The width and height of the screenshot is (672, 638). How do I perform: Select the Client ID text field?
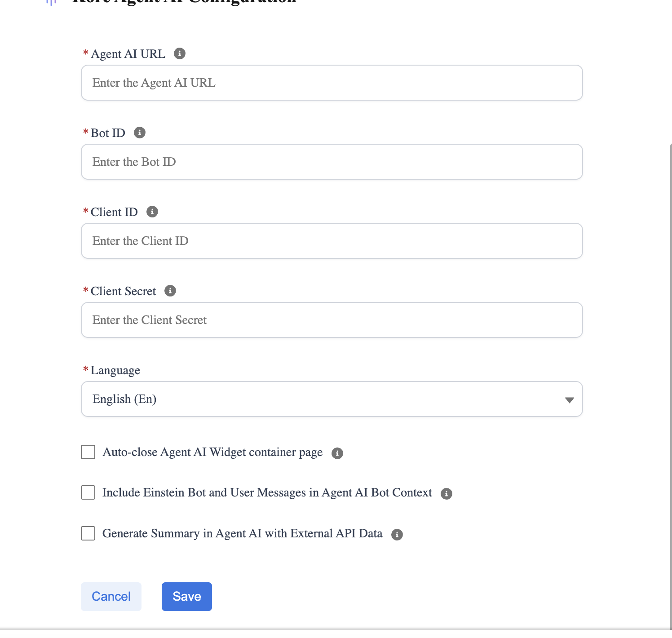point(332,241)
